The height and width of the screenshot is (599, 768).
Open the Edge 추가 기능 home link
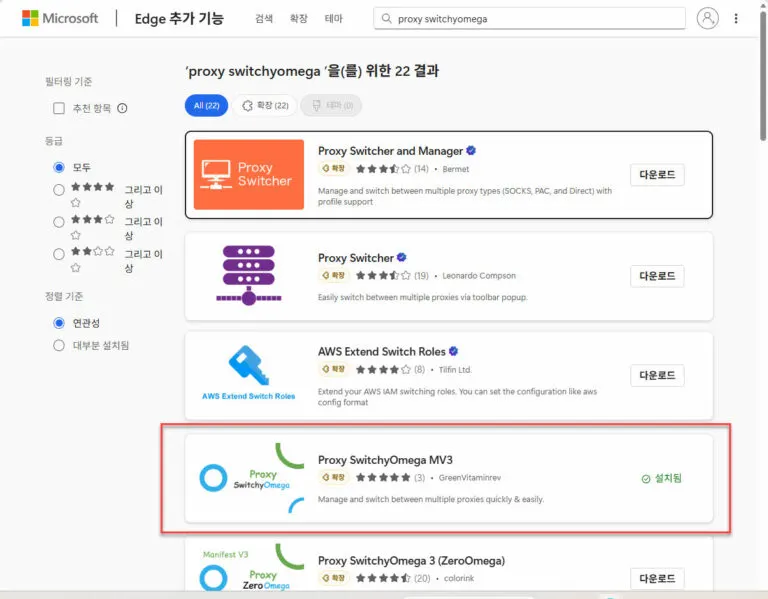point(179,19)
